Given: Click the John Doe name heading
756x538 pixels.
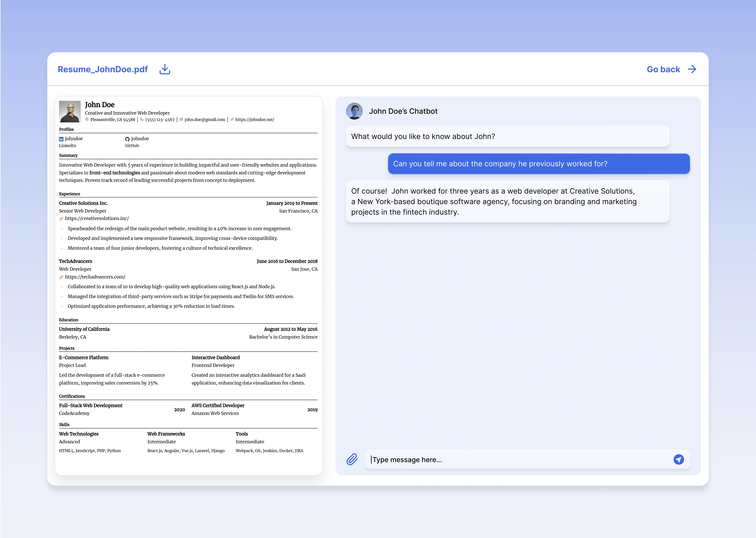Looking at the screenshot, I should [100, 105].
